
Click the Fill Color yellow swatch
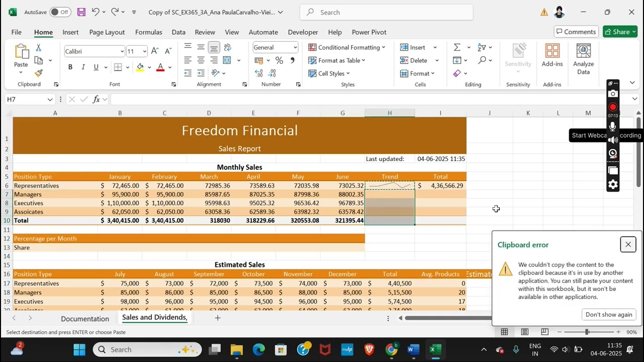tap(140, 67)
